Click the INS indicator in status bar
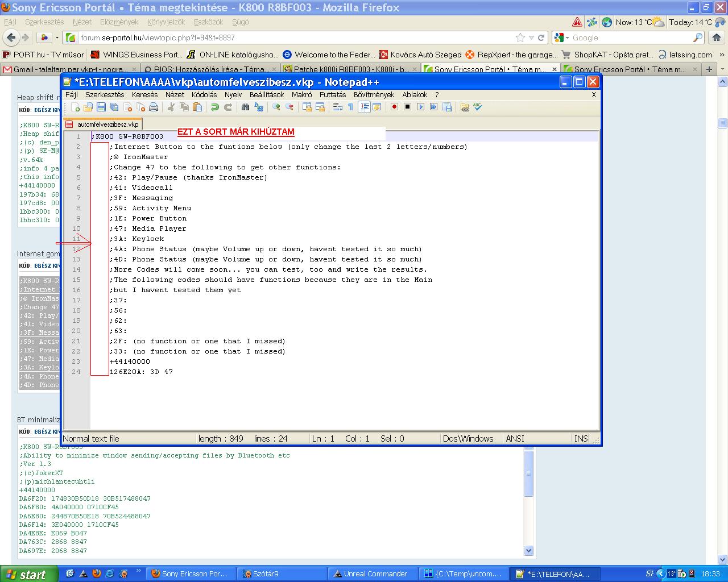The height and width of the screenshot is (582, 728). click(x=581, y=438)
